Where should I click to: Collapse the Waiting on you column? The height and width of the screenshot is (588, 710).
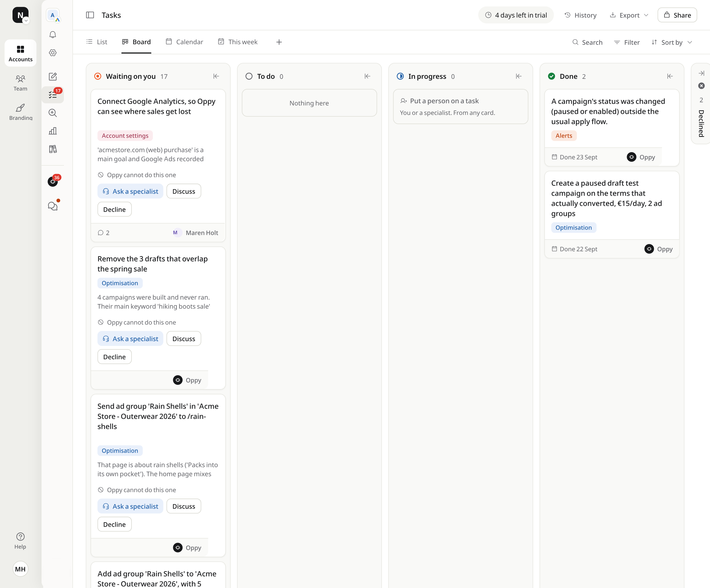pyautogui.click(x=216, y=76)
